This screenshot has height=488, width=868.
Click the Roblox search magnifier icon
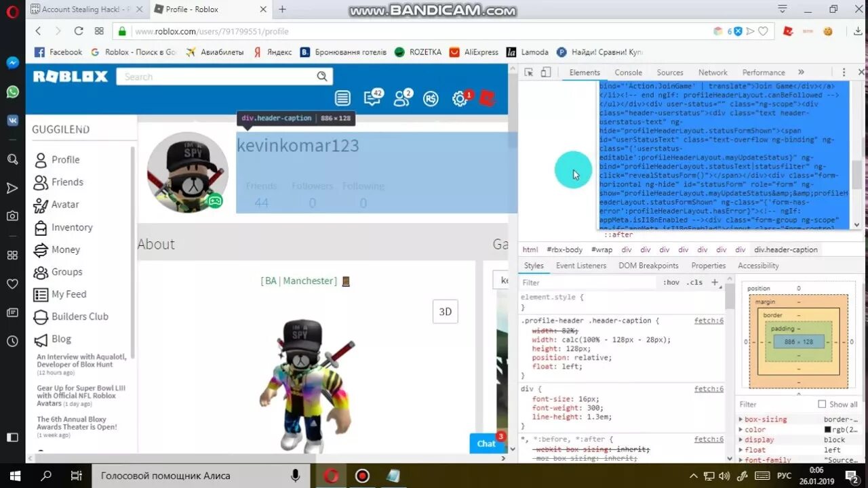322,77
